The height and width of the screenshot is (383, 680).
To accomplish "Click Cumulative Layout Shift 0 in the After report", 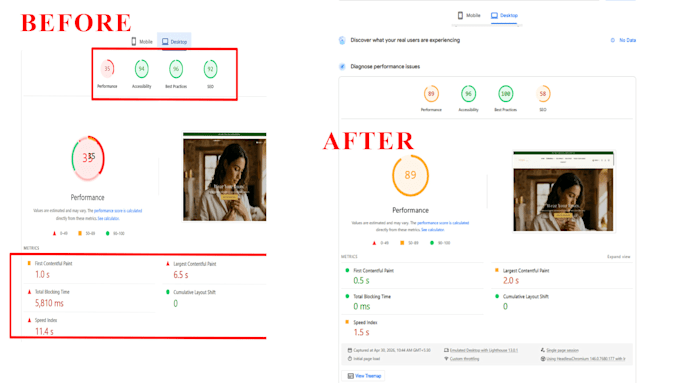I will [562, 301].
